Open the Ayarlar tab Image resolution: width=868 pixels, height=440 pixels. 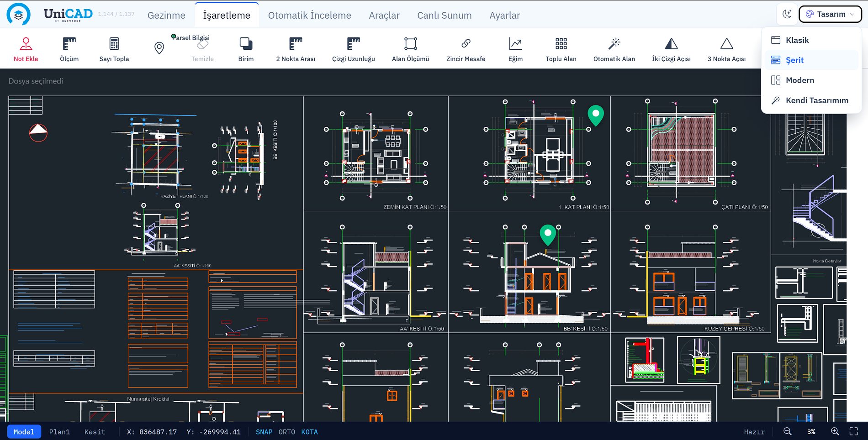[x=504, y=15]
